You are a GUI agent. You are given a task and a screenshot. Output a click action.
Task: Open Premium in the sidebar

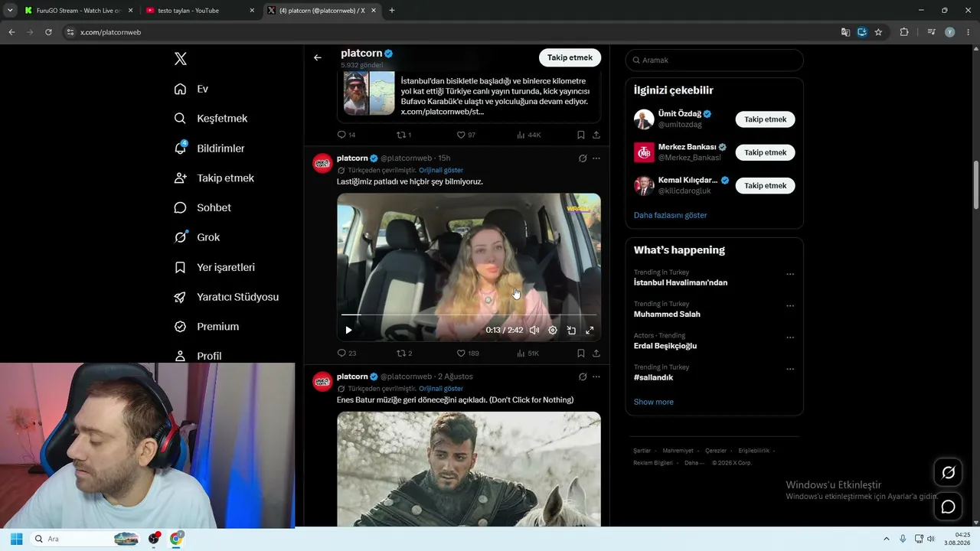click(207, 327)
